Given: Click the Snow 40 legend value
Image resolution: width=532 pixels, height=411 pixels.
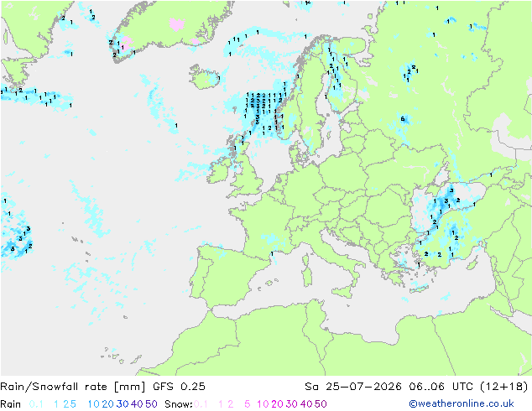Looking at the screenshot, I should point(306,404).
